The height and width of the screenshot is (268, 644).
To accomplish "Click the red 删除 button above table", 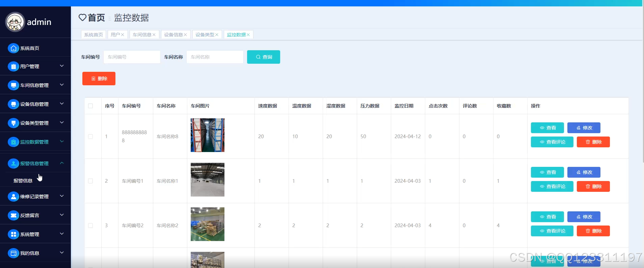I will point(99,79).
